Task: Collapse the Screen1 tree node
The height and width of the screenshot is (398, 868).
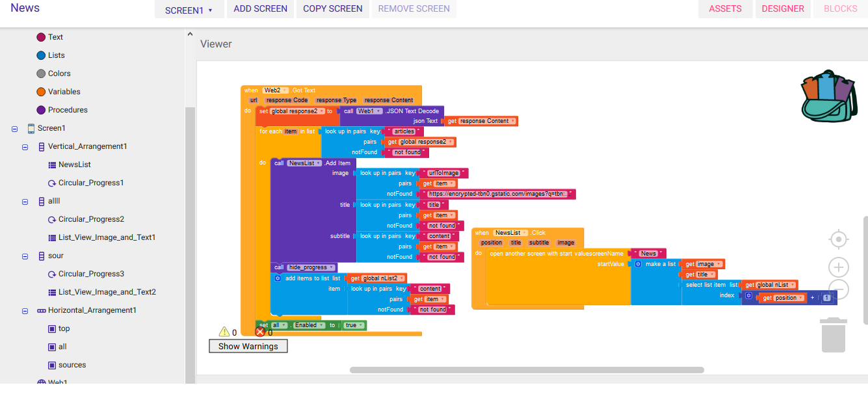Action: click(14, 129)
